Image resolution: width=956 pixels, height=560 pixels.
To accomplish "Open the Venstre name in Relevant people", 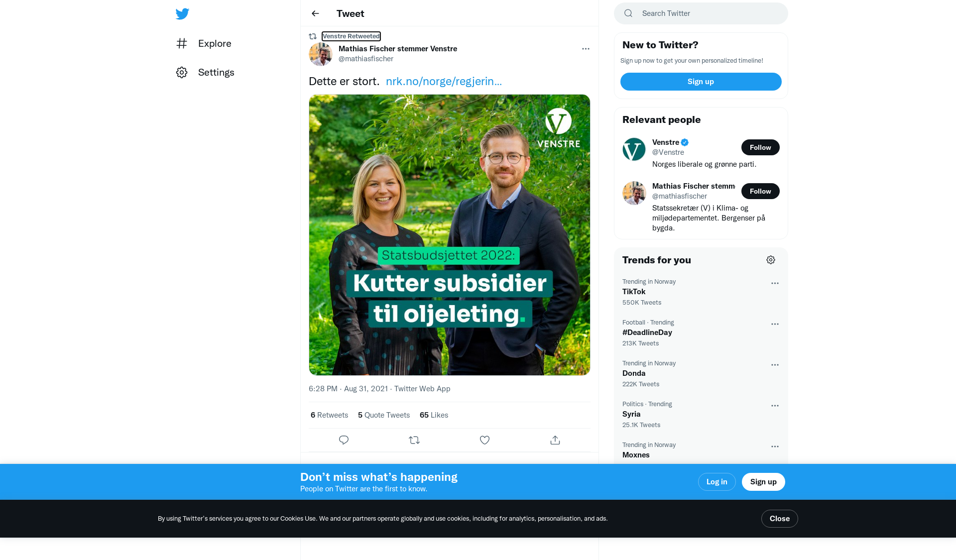I will click(x=666, y=142).
